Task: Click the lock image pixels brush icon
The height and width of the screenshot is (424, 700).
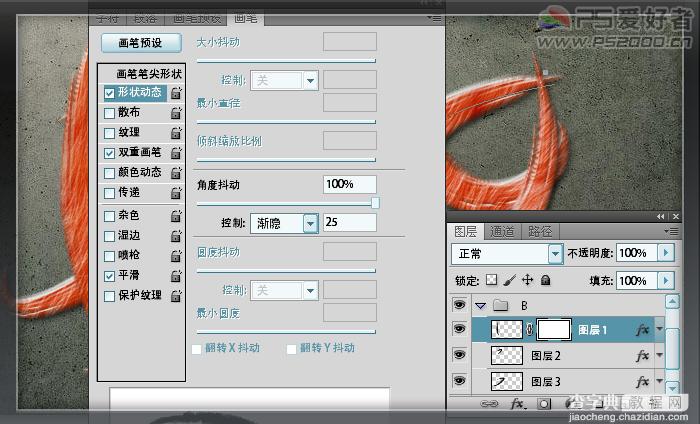Action: 509,280
